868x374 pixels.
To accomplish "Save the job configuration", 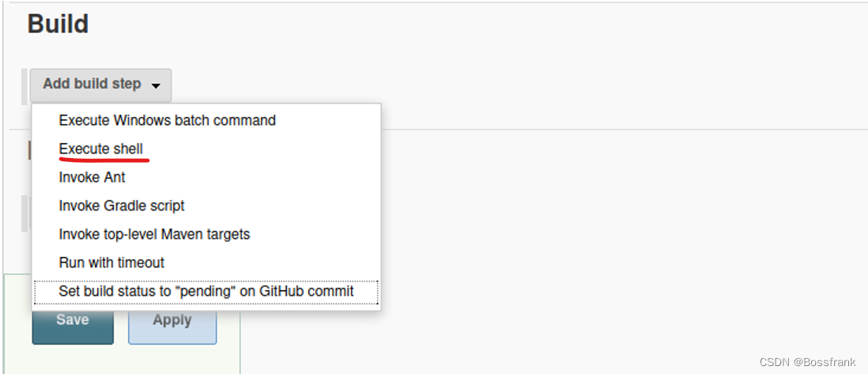I will (73, 327).
